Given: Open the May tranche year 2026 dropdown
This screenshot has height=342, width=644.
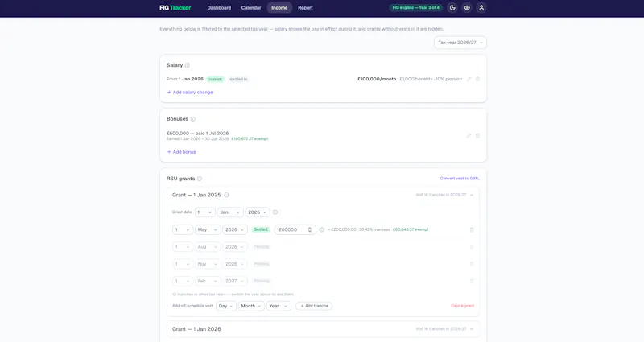Looking at the screenshot, I should [x=235, y=229].
